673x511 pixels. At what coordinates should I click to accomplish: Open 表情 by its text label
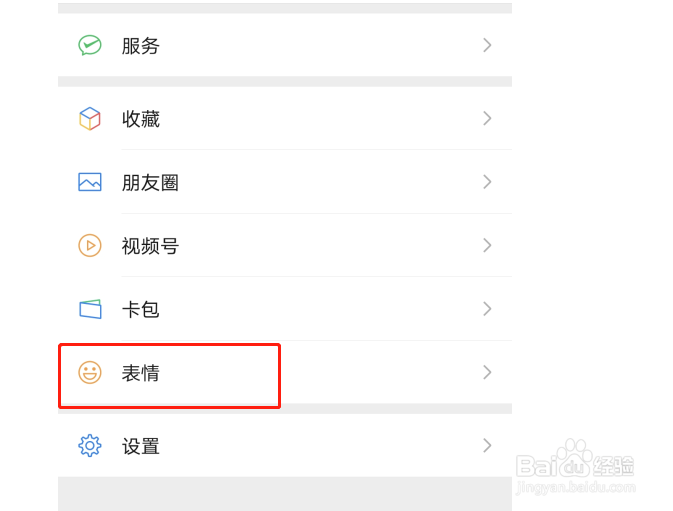coord(141,373)
